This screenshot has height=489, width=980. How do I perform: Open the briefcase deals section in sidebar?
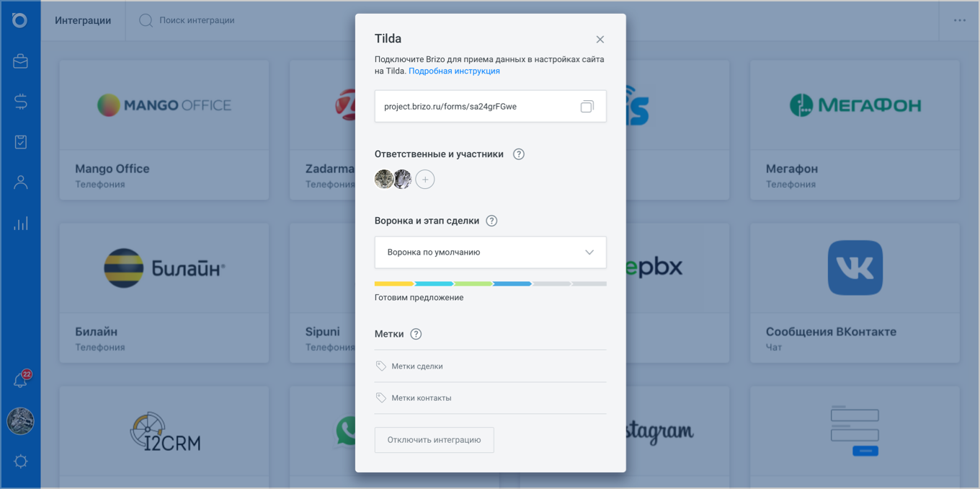tap(20, 61)
